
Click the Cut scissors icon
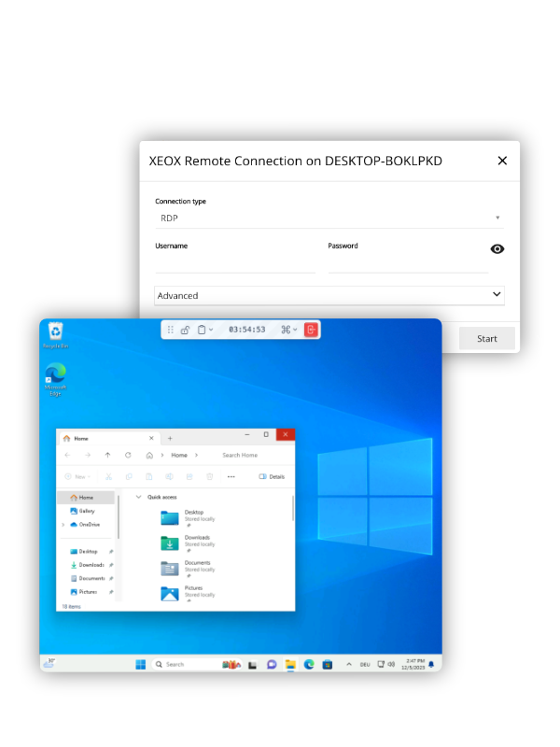(x=108, y=477)
